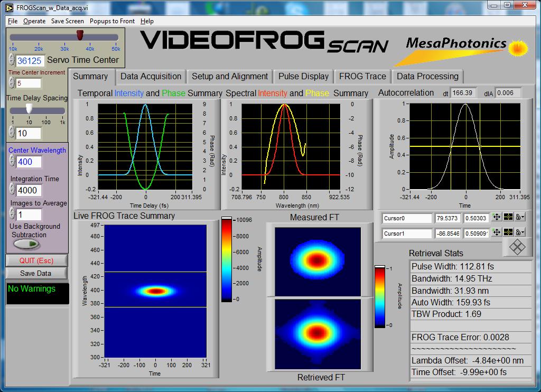This screenshot has height=392, width=541.
Task: Click Cursor0 crosshair move tool icon
Action: [496, 217]
